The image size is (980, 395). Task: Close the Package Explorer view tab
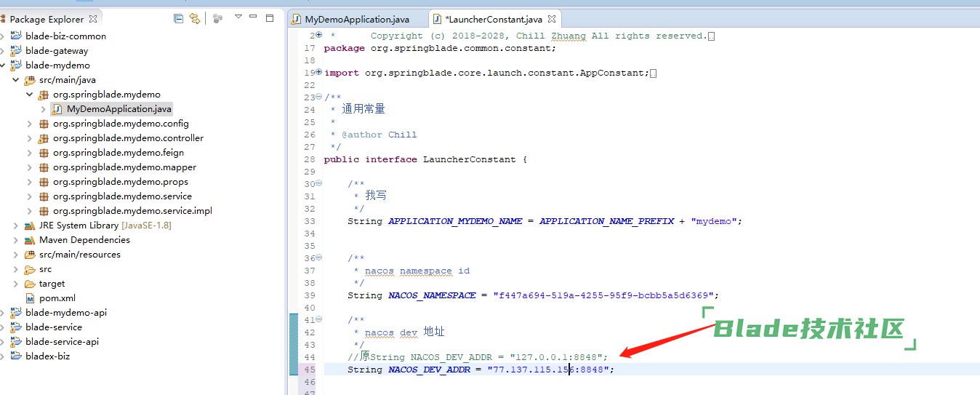[92, 19]
